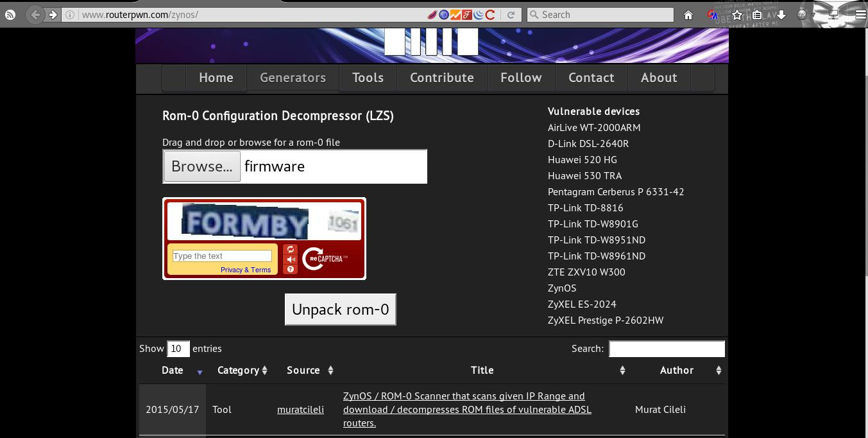
Task: Get a new reCAPTCHA challenge
Action: [x=291, y=249]
